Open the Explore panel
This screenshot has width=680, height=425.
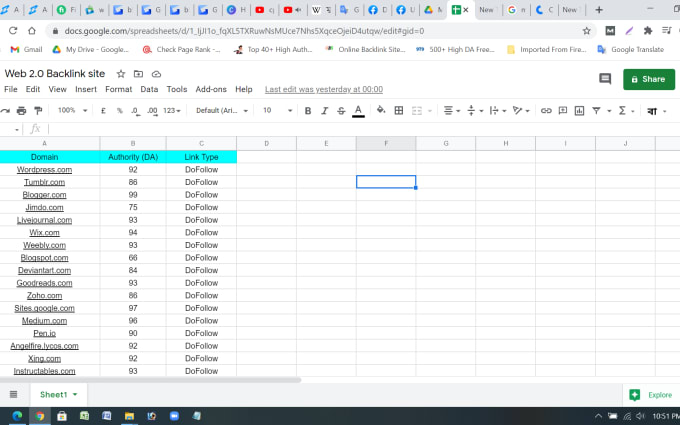tap(651, 395)
